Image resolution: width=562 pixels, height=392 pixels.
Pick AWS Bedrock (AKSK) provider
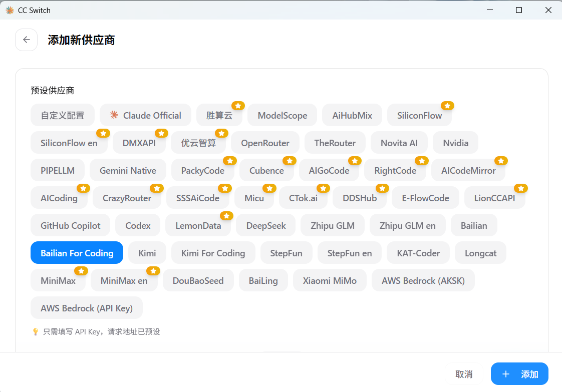click(x=423, y=280)
